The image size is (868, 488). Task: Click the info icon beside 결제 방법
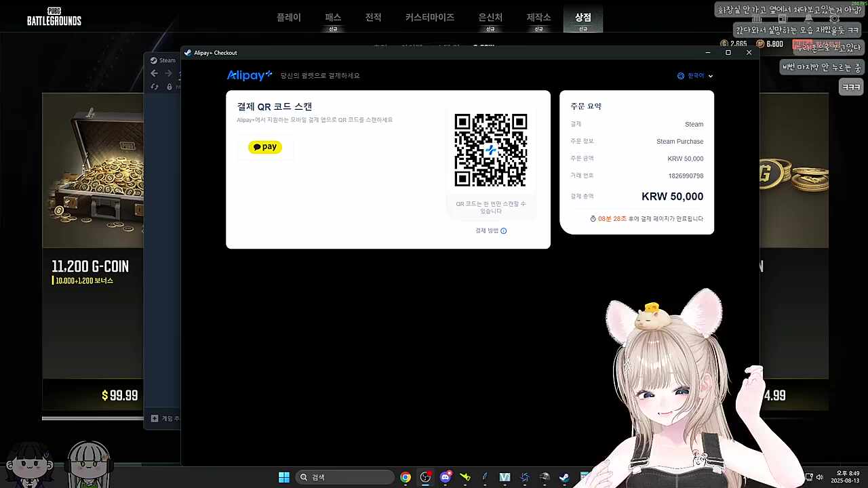click(x=503, y=230)
